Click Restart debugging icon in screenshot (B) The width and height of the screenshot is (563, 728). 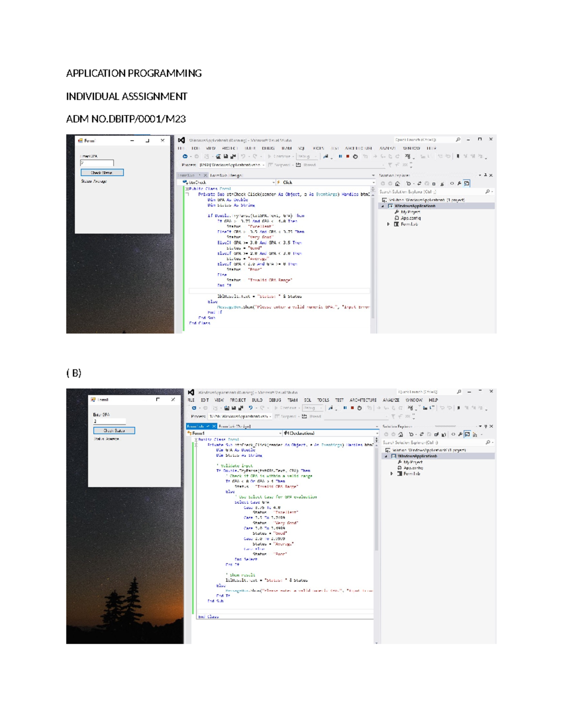point(359,408)
